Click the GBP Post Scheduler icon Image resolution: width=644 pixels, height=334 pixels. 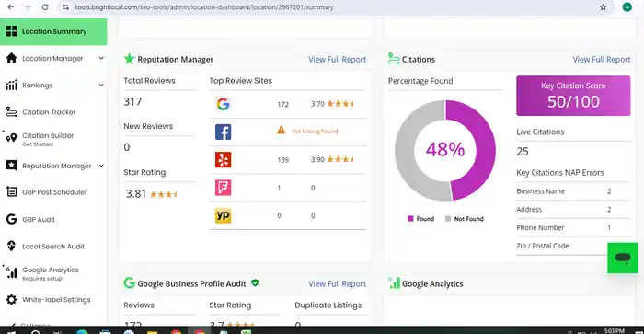tap(11, 192)
